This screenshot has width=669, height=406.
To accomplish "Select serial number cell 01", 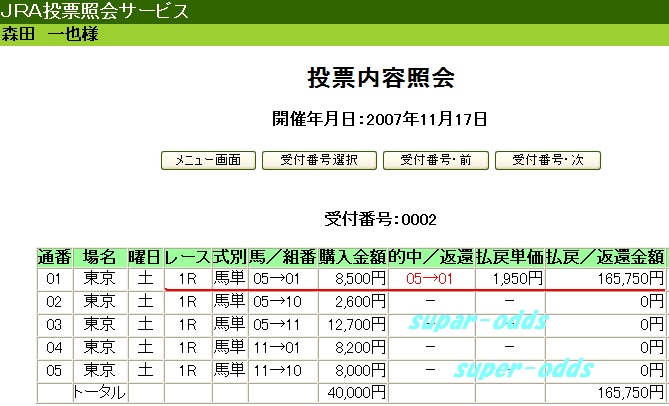I will (x=55, y=279).
